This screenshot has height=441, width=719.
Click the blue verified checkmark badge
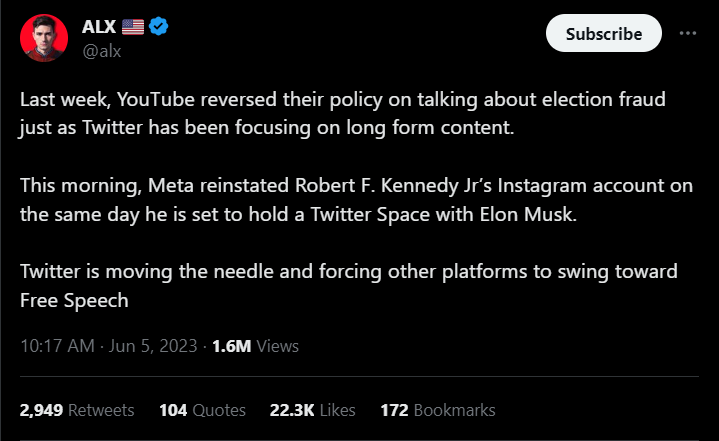pyautogui.click(x=158, y=26)
